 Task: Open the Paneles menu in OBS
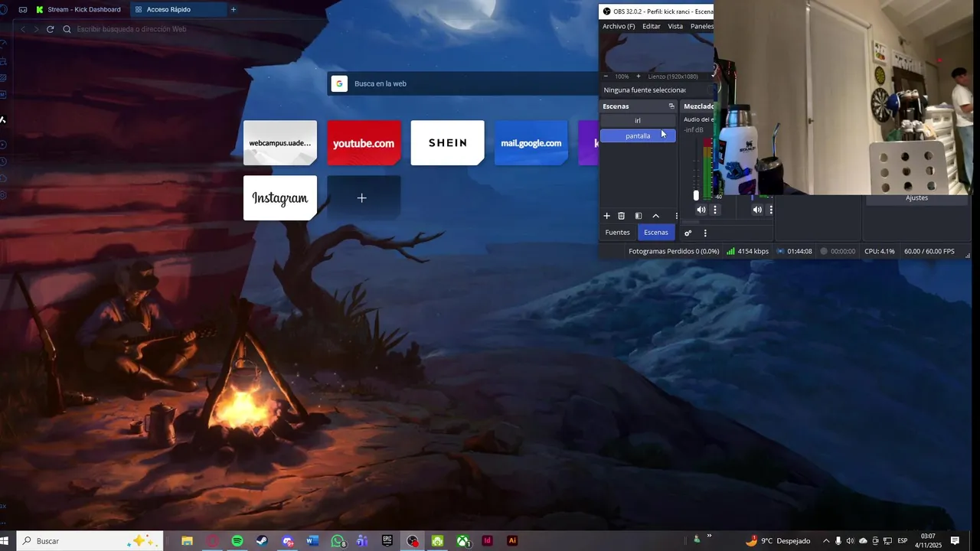click(701, 26)
